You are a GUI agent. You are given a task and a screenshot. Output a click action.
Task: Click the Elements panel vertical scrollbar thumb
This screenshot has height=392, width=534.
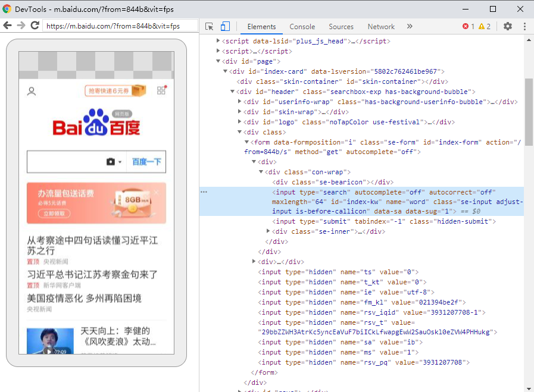(x=529, y=112)
